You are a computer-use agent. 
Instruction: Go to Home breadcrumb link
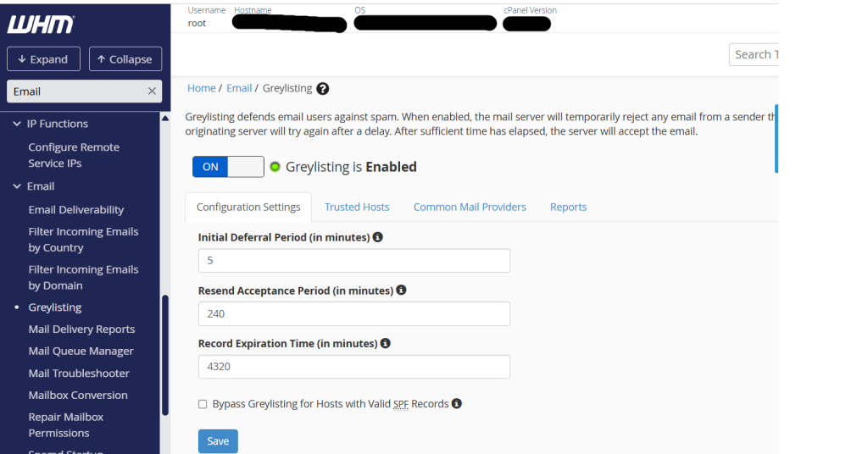coord(202,88)
